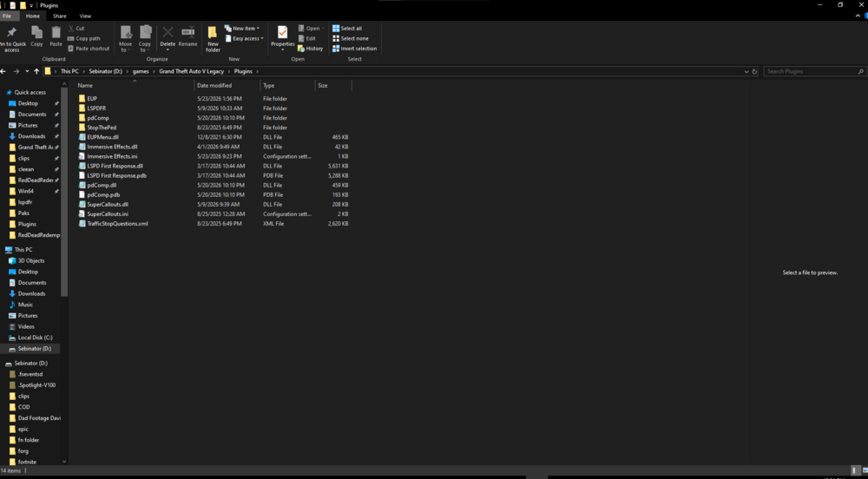
Task: Select the pdComp folder
Action: (98, 118)
